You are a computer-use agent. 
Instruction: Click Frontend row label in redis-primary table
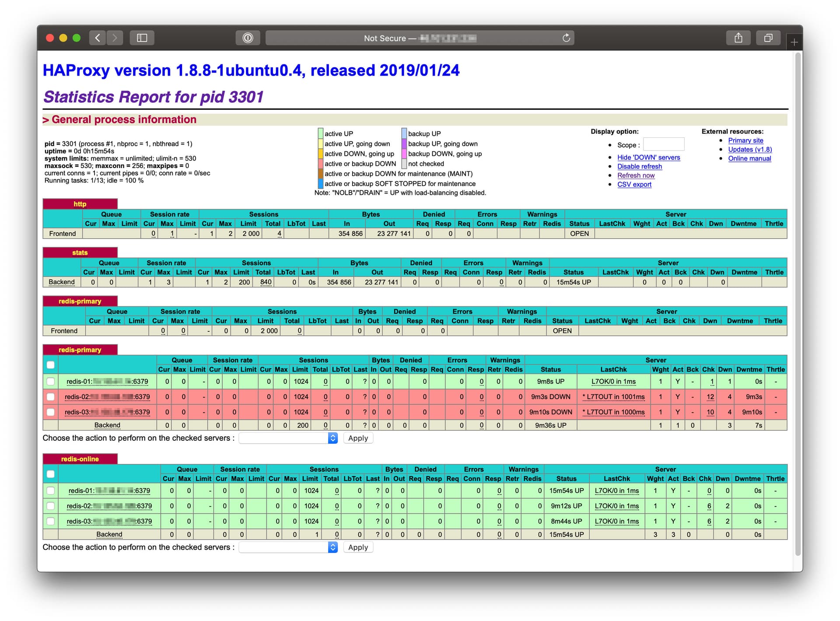pyautogui.click(x=64, y=331)
